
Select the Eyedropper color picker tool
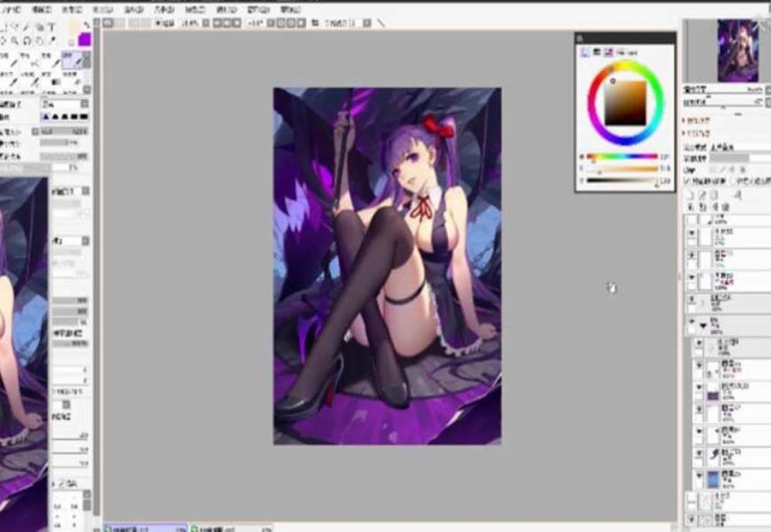point(53,40)
